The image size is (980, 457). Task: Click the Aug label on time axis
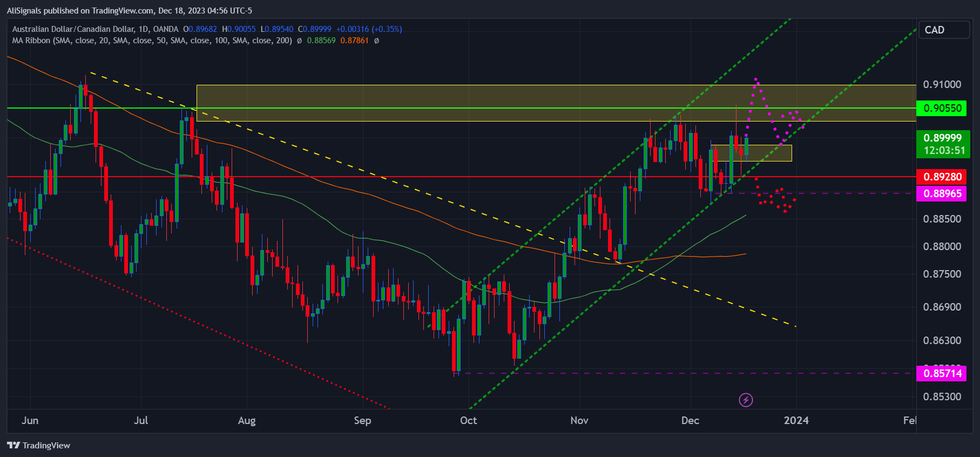[247, 420]
